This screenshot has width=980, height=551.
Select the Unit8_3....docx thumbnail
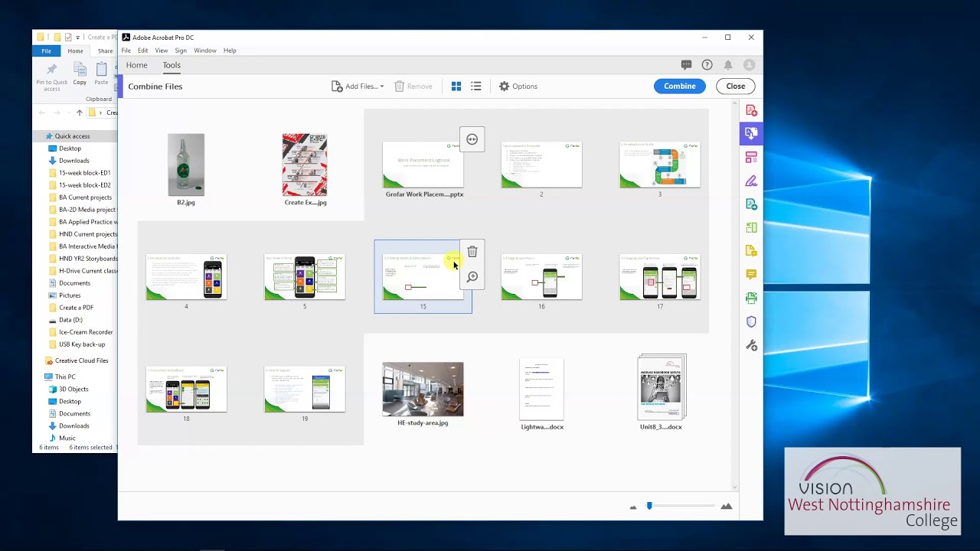coord(661,388)
